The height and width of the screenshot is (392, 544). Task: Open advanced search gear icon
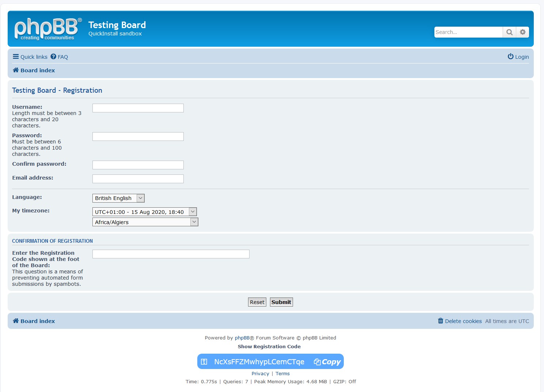click(522, 32)
